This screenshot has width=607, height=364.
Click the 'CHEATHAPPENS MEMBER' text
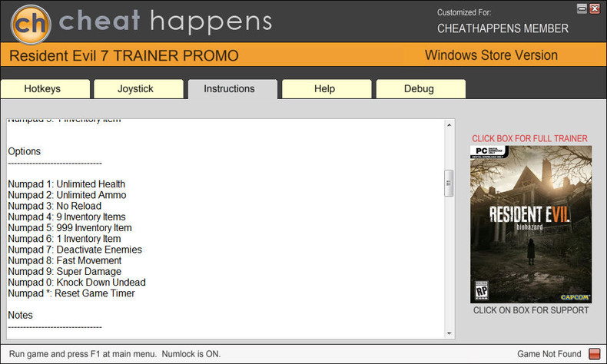point(503,28)
